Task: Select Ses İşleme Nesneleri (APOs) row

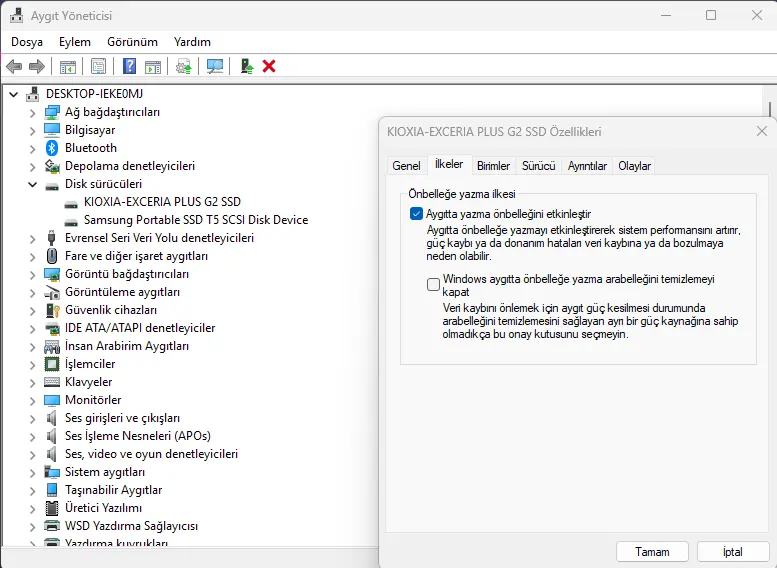Action: [138, 436]
